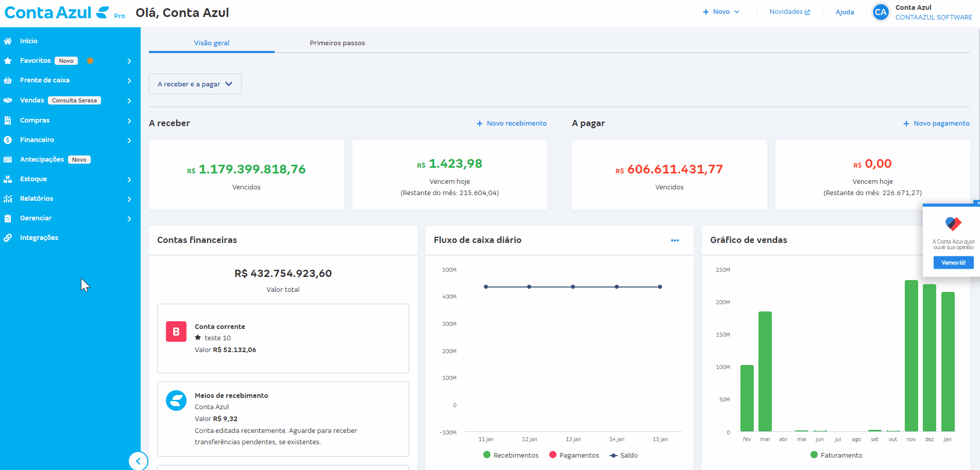The height and width of the screenshot is (470, 980).
Task: Expand the Frente de caixa chevron
Action: [129, 81]
